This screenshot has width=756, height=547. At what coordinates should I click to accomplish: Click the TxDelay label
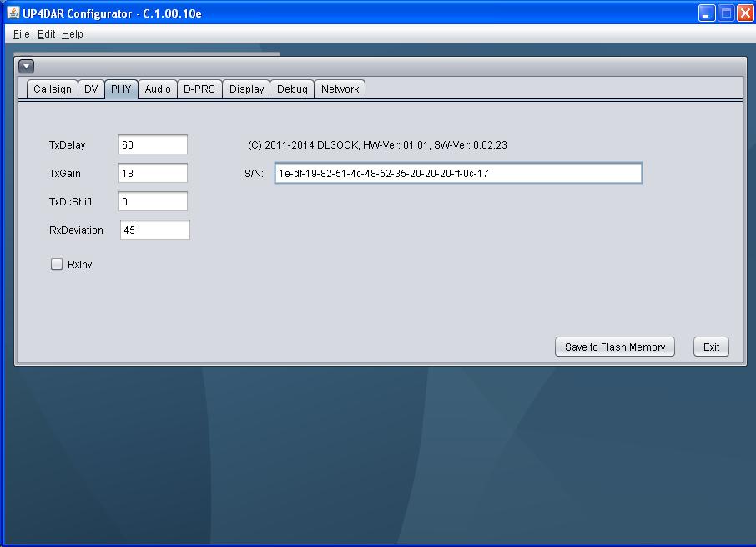(x=67, y=145)
